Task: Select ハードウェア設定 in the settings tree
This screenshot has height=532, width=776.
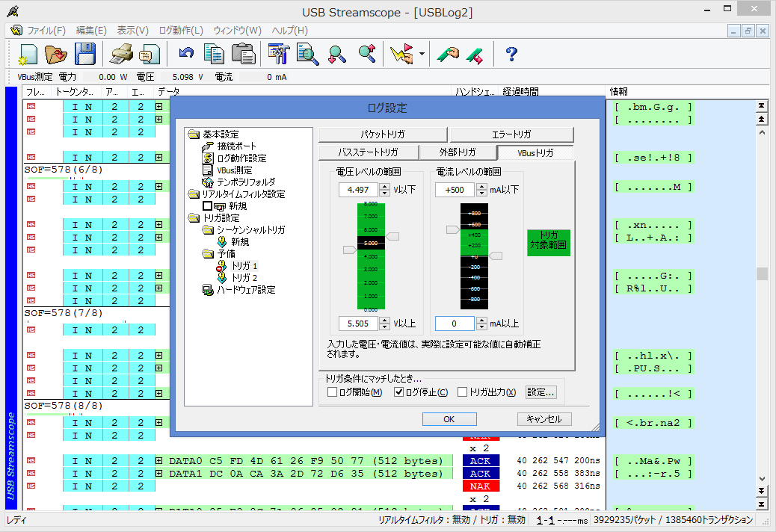Action: point(245,290)
